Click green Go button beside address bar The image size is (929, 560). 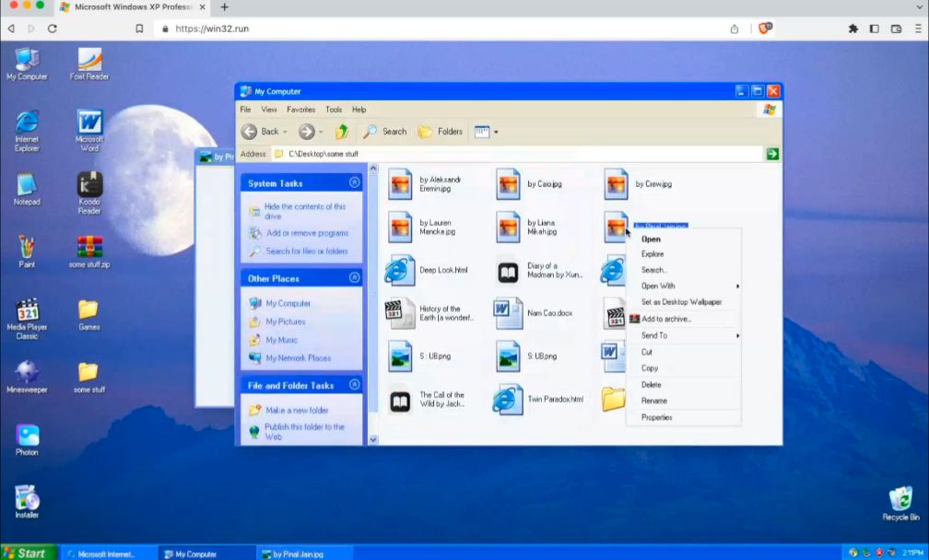click(772, 154)
